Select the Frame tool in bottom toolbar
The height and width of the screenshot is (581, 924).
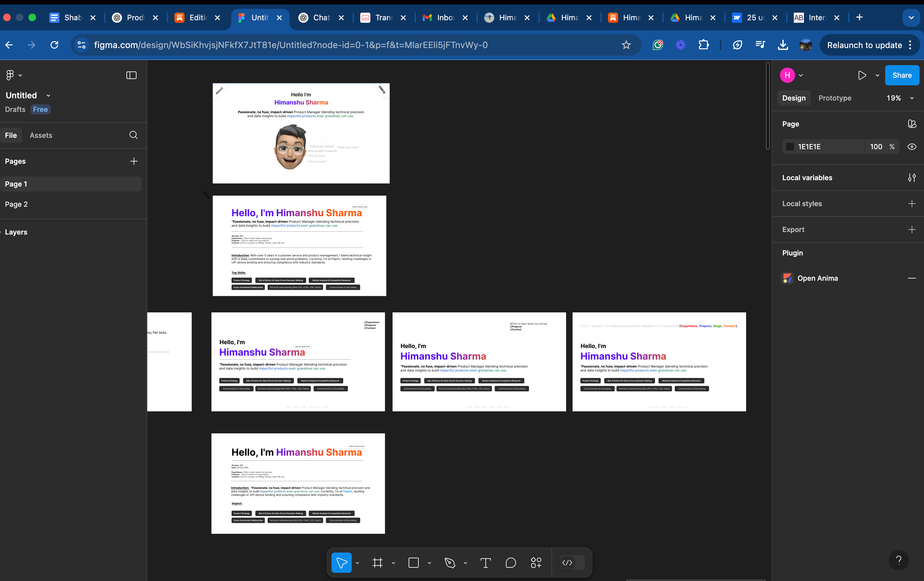pos(378,563)
